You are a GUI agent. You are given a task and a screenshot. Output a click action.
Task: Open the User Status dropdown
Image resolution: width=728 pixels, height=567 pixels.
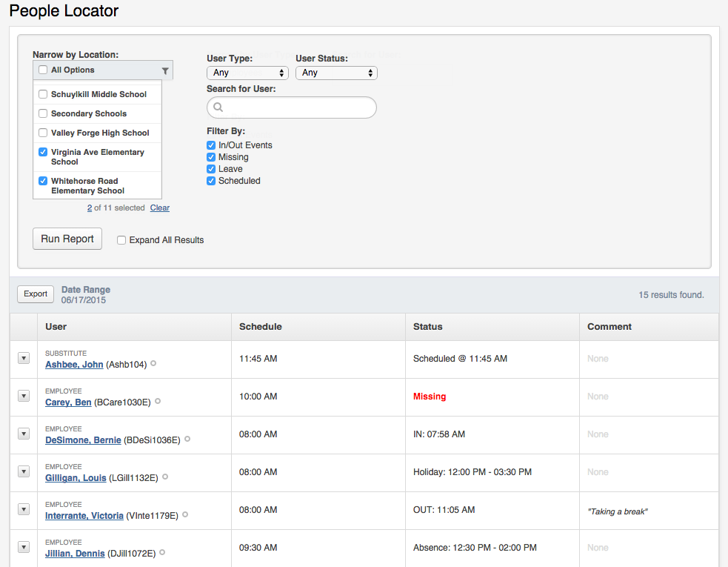[x=336, y=73]
